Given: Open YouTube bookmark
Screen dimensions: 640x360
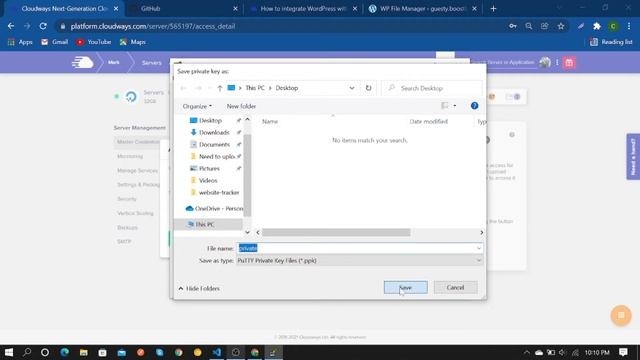Looking at the screenshot, I should 93,42.
